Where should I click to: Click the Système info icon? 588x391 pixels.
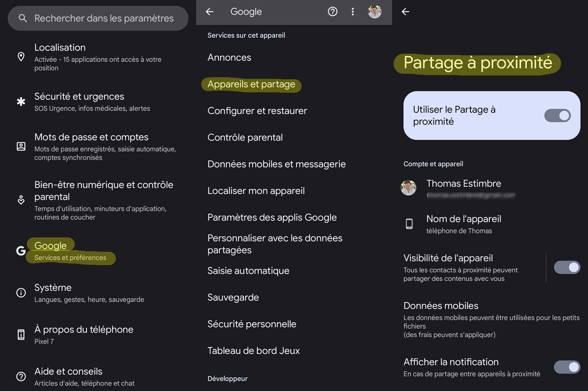tap(21, 293)
